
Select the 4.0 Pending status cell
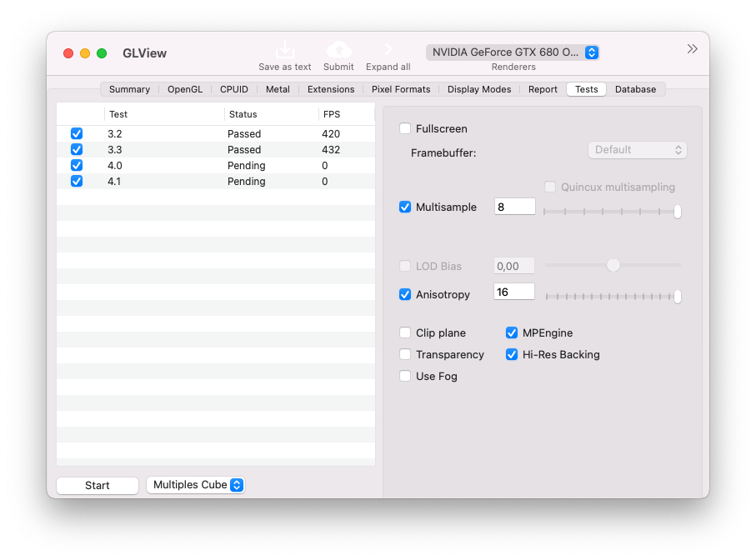click(247, 165)
